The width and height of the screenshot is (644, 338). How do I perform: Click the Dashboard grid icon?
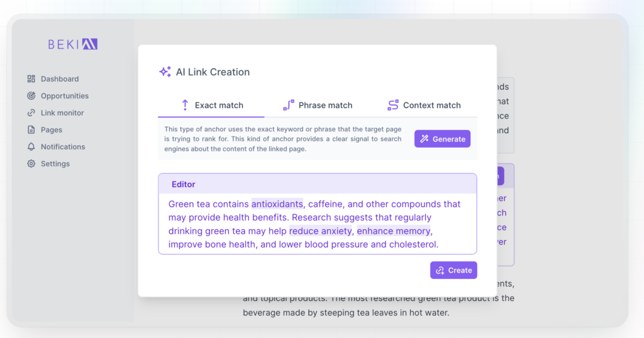point(31,79)
